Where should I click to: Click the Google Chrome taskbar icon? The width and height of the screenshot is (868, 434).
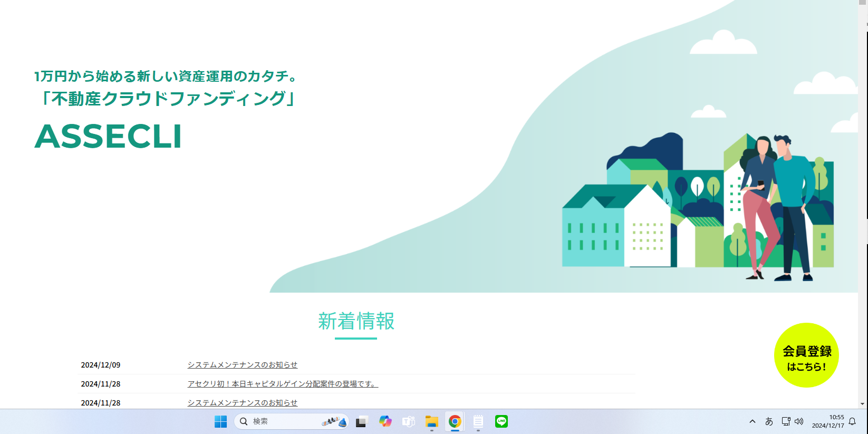click(455, 421)
